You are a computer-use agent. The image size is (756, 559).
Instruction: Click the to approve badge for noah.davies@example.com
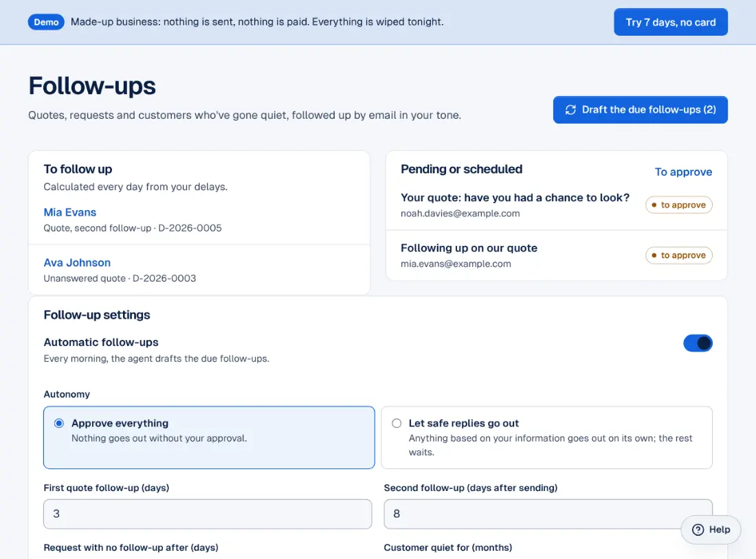point(679,205)
